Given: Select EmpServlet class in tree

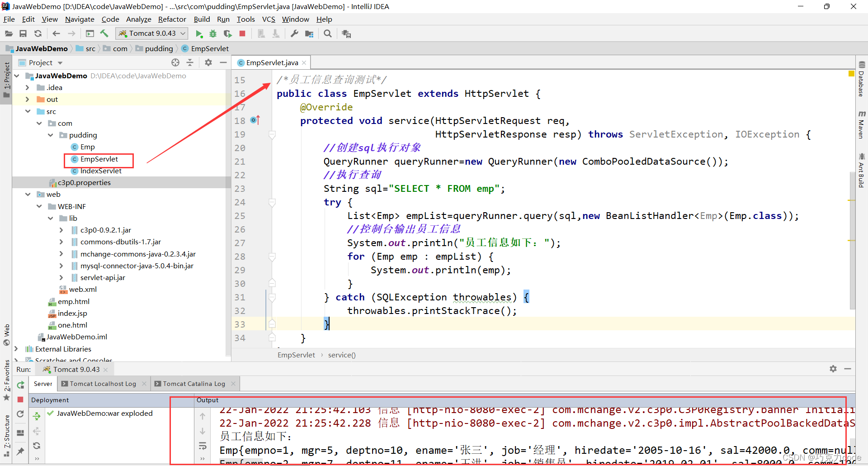Looking at the screenshot, I should pos(99,159).
